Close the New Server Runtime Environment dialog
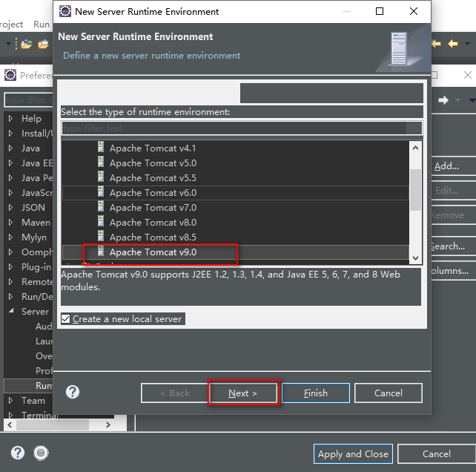The width and height of the screenshot is (476, 472). tap(414, 11)
